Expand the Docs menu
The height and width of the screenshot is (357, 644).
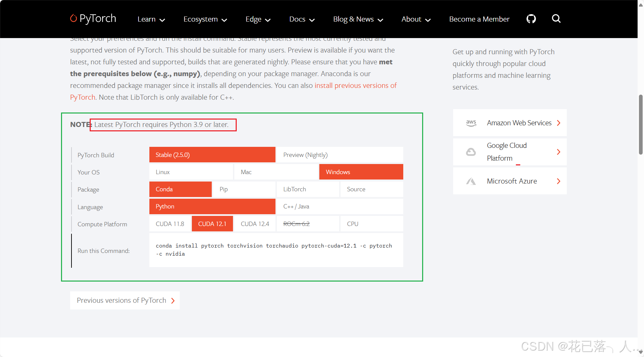click(x=302, y=19)
